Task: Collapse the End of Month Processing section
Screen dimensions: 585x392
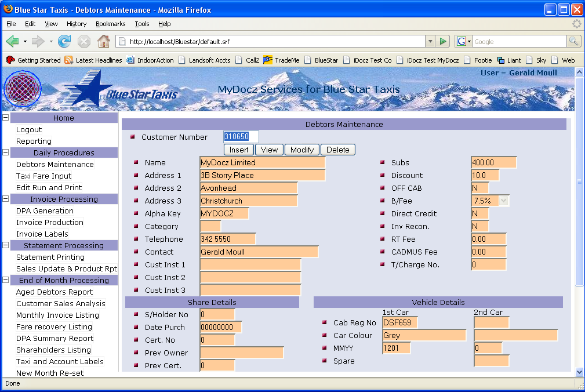Action: coord(6,280)
